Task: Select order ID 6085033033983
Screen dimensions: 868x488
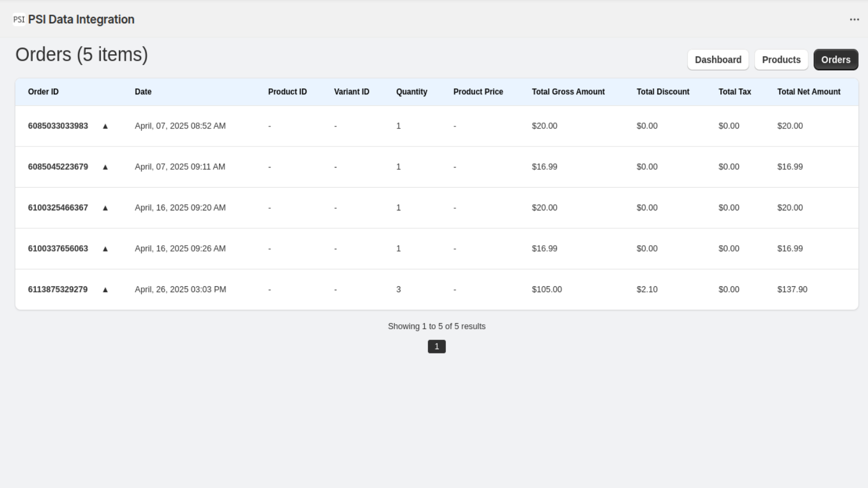Action: click(58, 126)
